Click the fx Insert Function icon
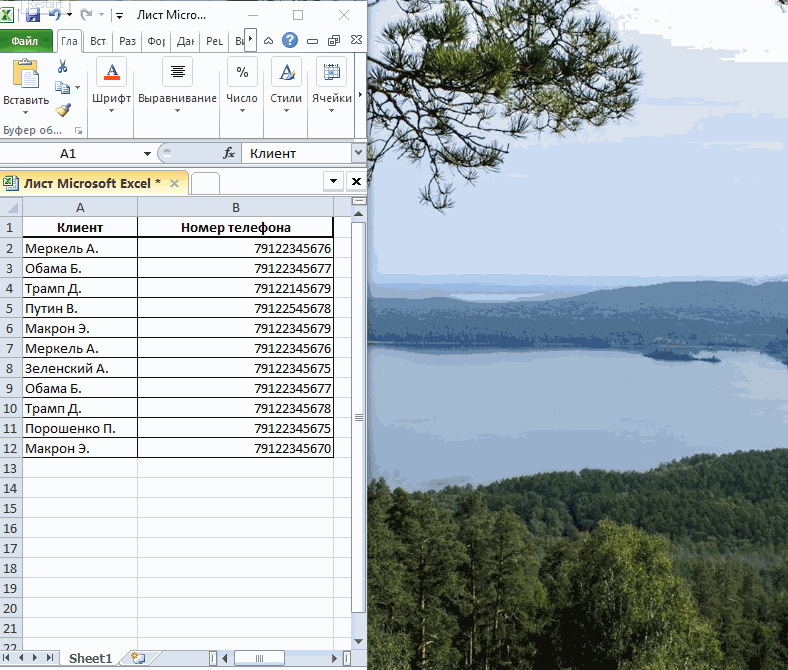 tap(229, 153)
